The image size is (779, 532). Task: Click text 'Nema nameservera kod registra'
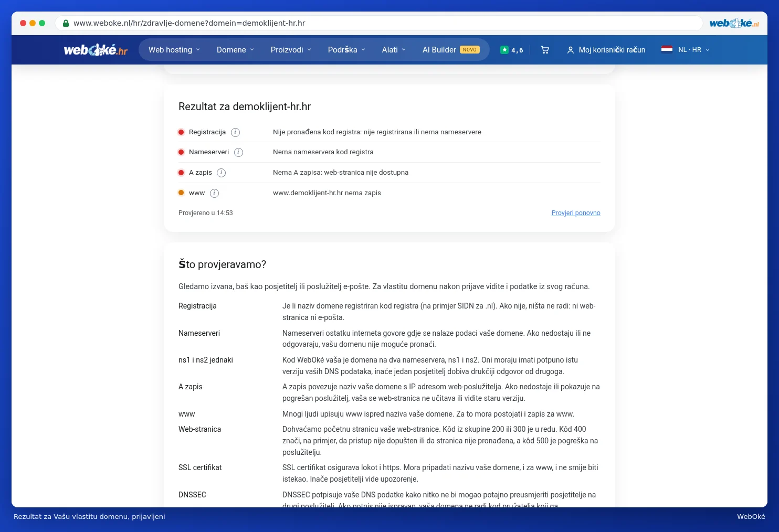(323, 152)
